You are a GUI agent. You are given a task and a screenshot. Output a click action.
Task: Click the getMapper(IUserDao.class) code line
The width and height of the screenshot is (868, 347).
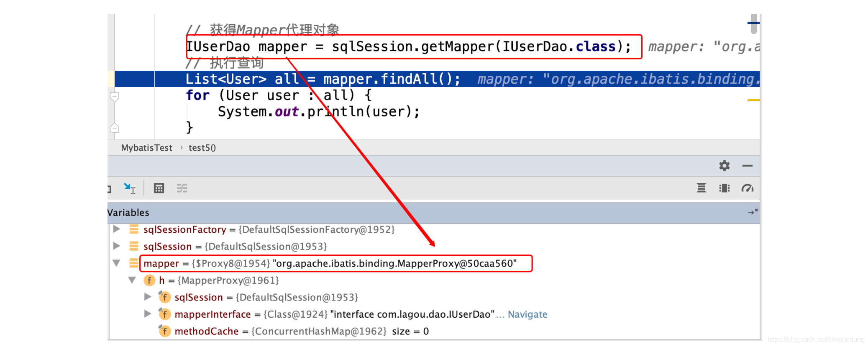pos(408,46)
